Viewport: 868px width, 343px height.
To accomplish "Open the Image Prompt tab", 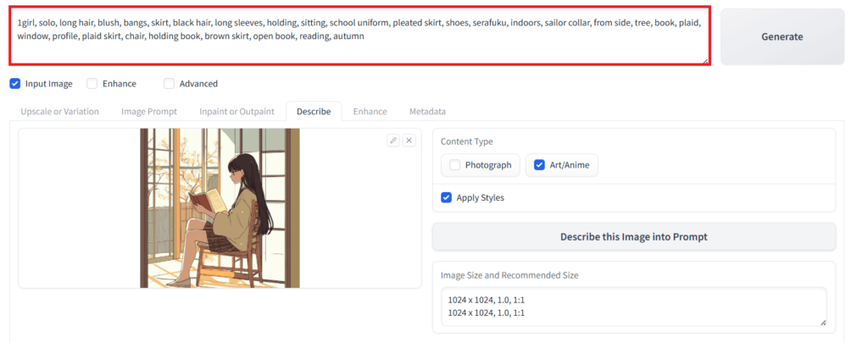I will [149, 111].
